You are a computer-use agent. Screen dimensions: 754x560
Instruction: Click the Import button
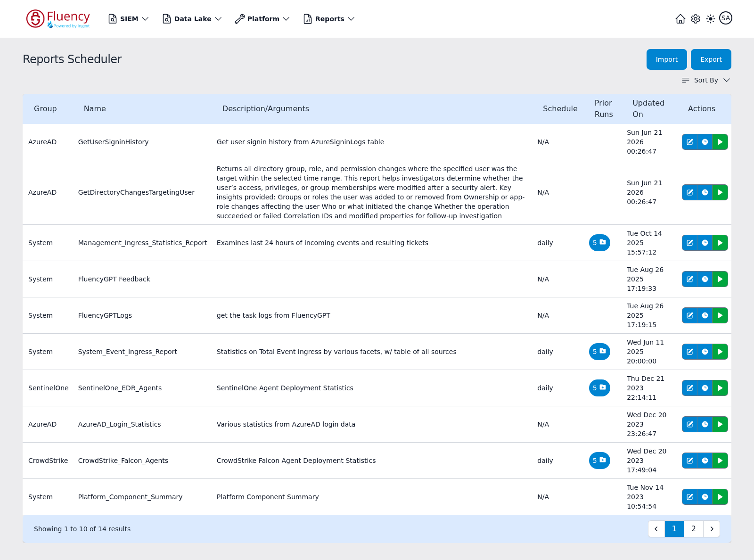[x=666, y=59]
